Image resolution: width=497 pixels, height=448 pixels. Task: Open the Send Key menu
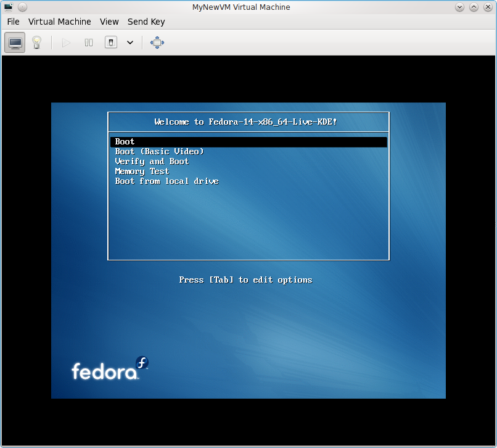point(146,22)
